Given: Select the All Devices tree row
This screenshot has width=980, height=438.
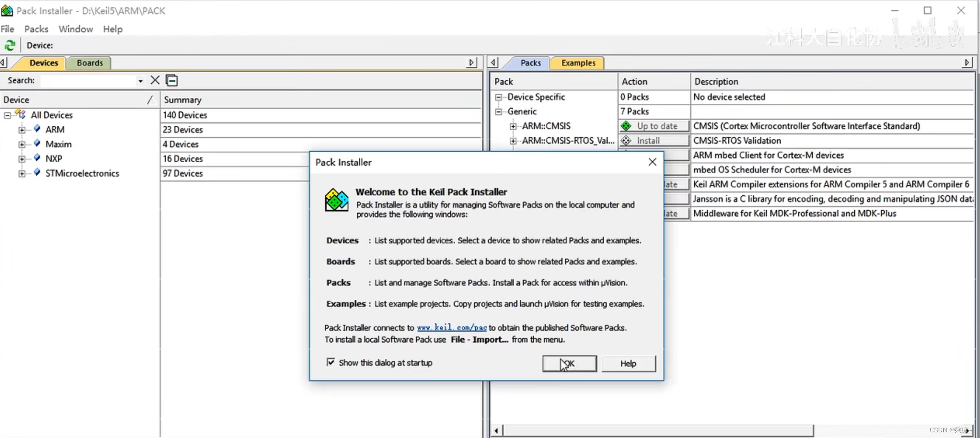Looking at the screenshot, I should tap(51, 115).
